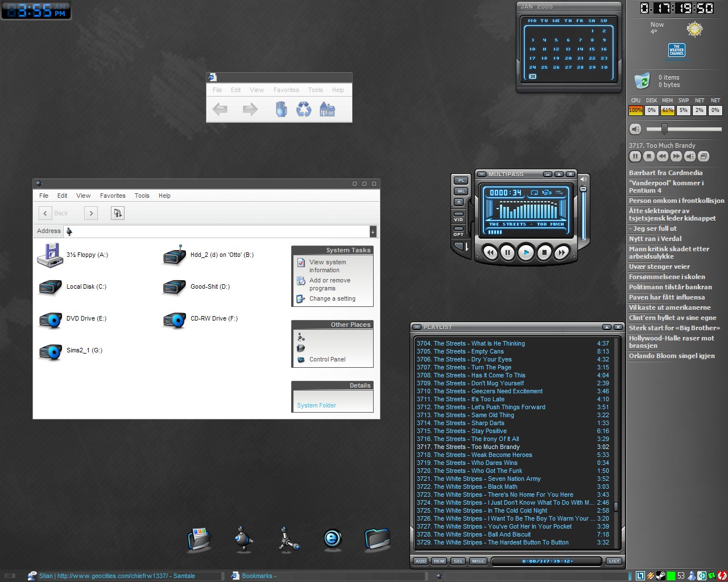Click the eject button in Multipass player
The image size is (728, 582).
coord(460,202)
